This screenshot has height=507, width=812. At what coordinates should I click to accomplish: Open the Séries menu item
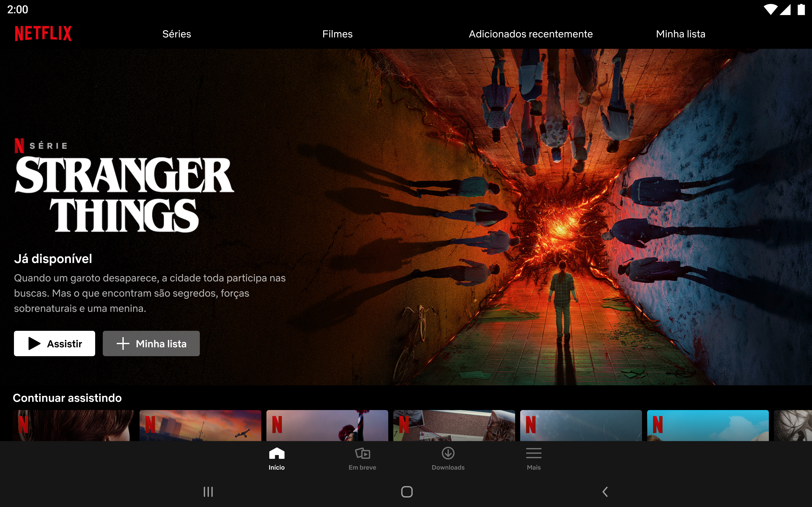coord(177,34)
